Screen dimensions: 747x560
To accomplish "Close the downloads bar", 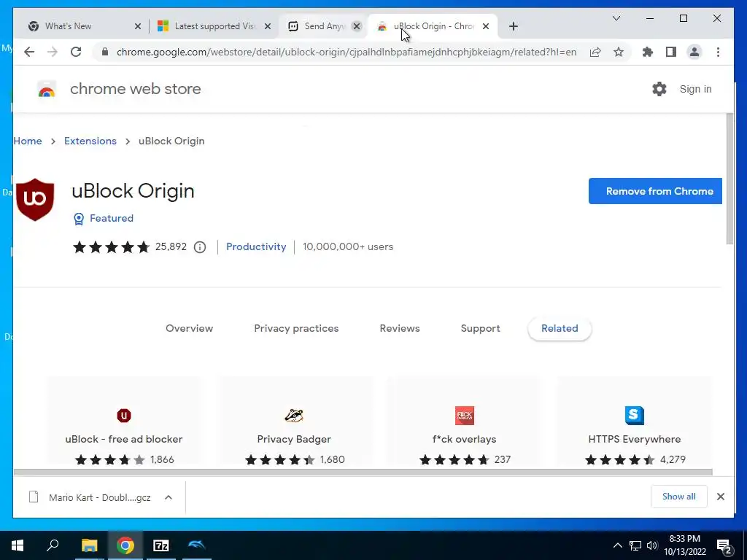I will (720, 497).
